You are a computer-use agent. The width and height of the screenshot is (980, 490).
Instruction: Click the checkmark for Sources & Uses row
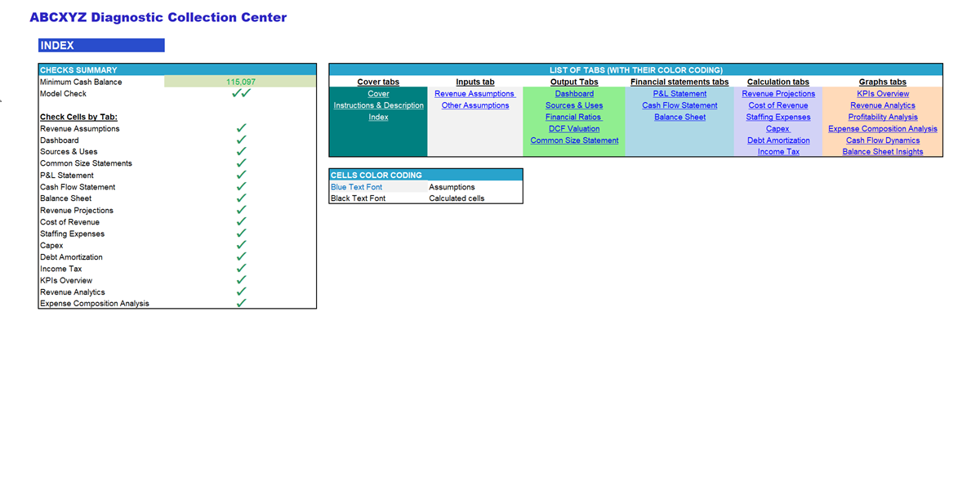point(241,152)
